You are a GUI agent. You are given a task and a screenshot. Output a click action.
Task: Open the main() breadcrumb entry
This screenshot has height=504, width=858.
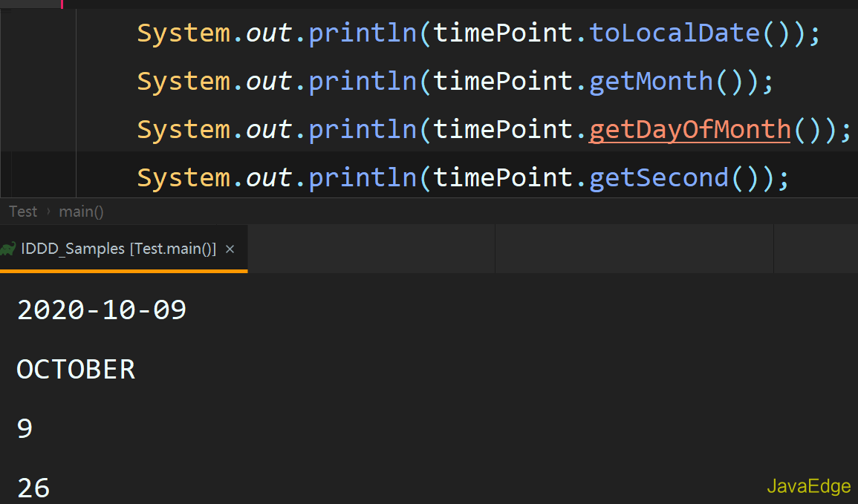click(80, 211)
